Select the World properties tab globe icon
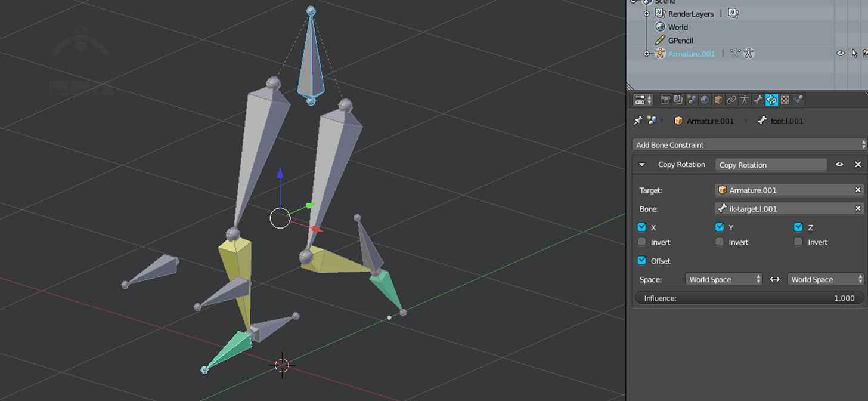 coord(705,100)
